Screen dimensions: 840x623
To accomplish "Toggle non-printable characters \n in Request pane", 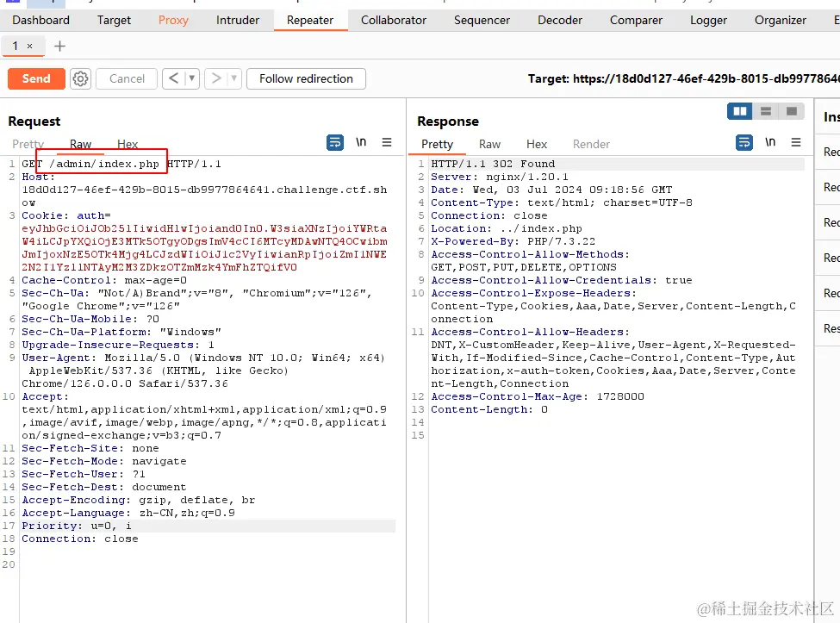I will [361, 142].
